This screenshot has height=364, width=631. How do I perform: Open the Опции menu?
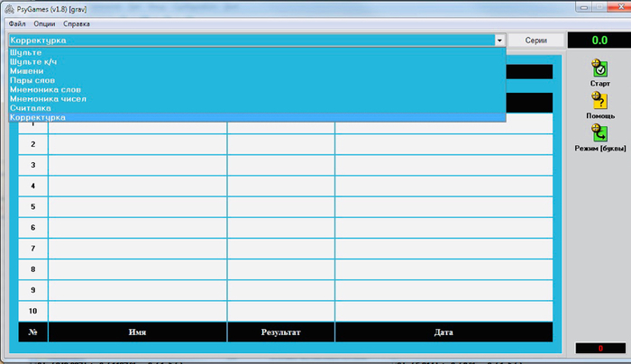pos(44,23)
